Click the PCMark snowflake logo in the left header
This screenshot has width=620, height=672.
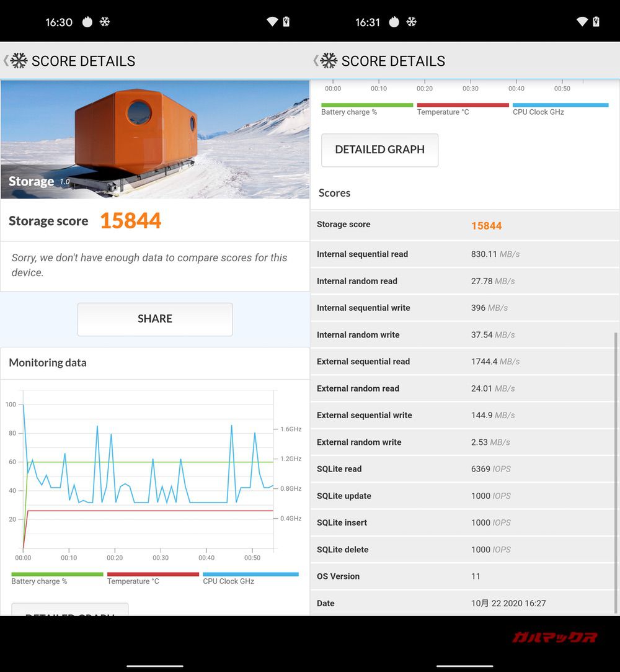[19, 61]
